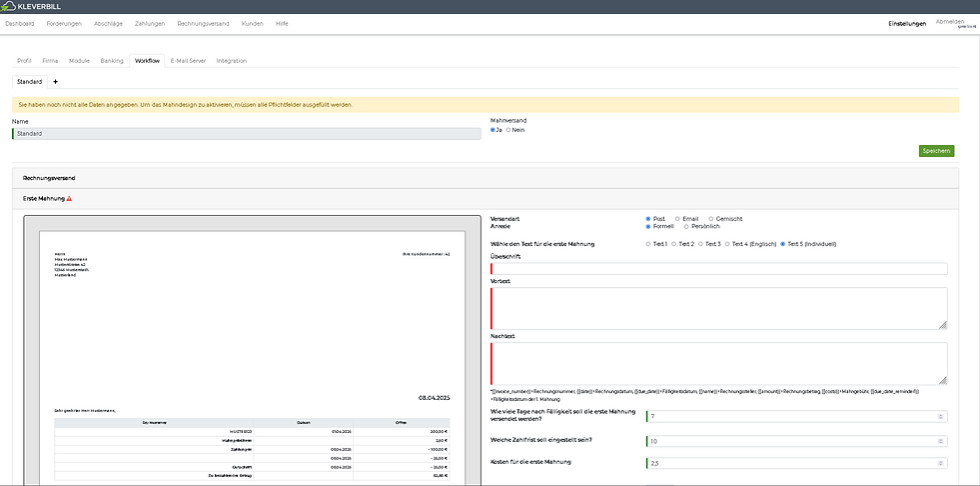
Task: Click the yellow missing-data warning message
Action: 486,104
